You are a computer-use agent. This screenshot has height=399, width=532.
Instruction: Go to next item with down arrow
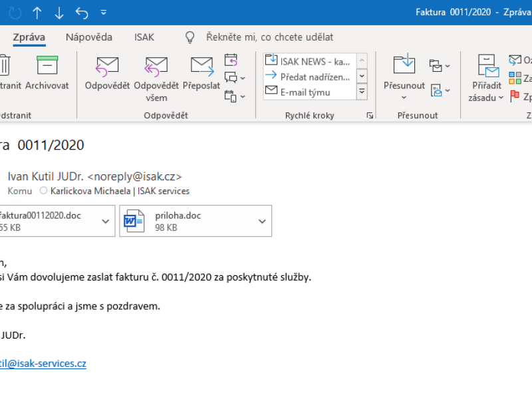tap(59, 13)
